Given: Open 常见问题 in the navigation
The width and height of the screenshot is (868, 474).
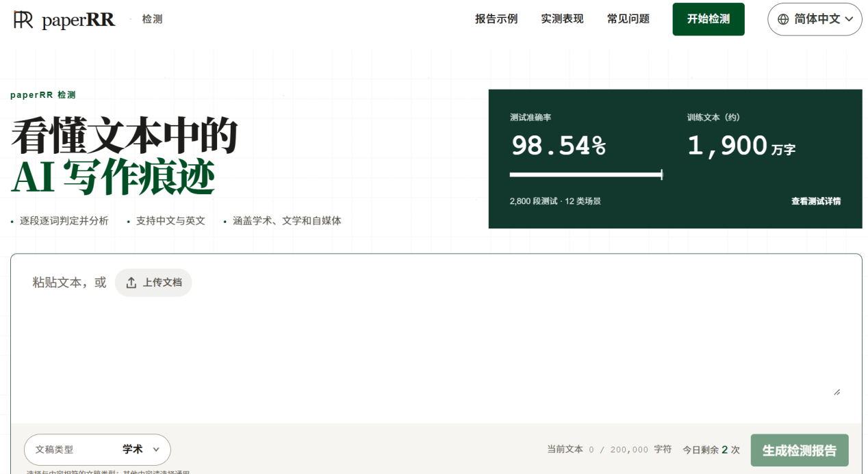Looking at the screenshot, I should point(628,19).
